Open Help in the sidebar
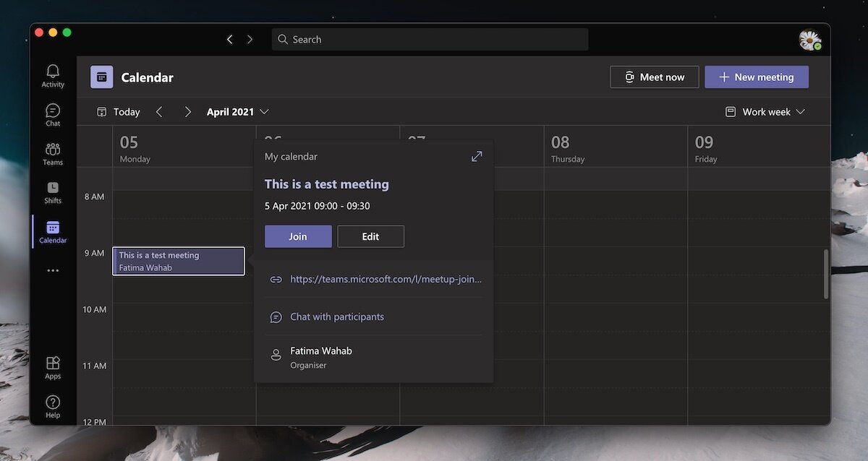Image resolution: width=868 pixels, height=461 pixels. 53,406
